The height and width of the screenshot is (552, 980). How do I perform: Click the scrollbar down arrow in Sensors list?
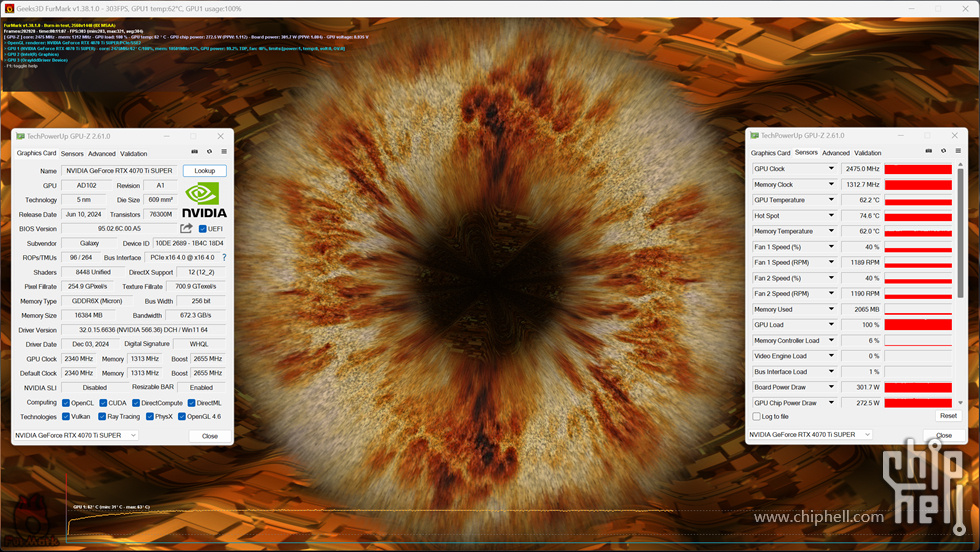[x=960, y=403]
